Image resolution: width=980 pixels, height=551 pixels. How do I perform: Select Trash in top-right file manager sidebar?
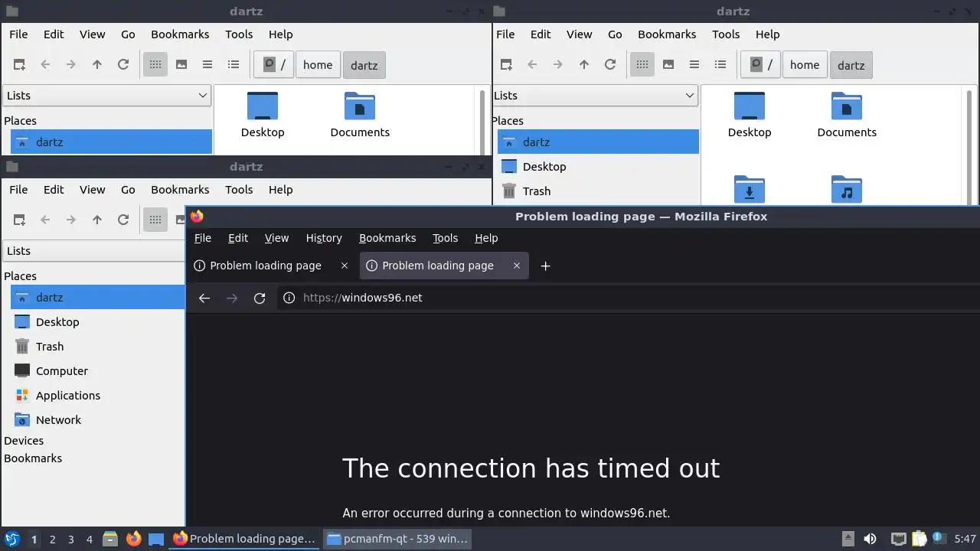tap(597, 191)
